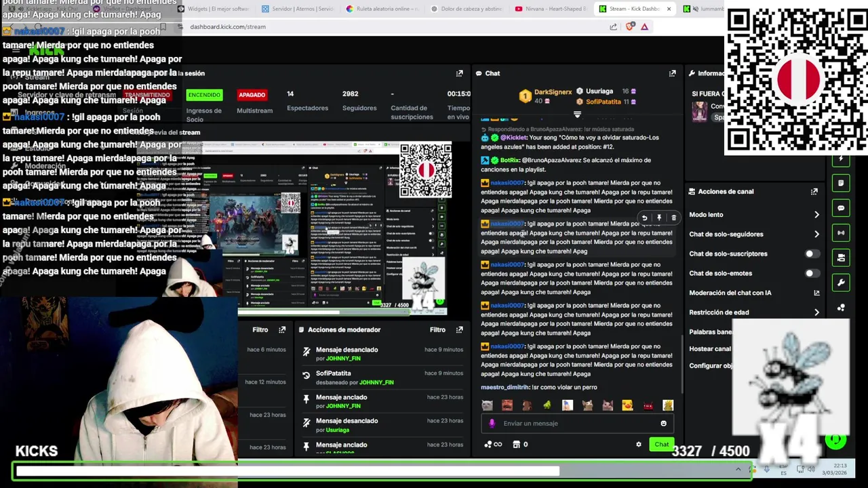Switch to the lummamb Kick tab
868x488 pixels.
[x=702, y=9]
